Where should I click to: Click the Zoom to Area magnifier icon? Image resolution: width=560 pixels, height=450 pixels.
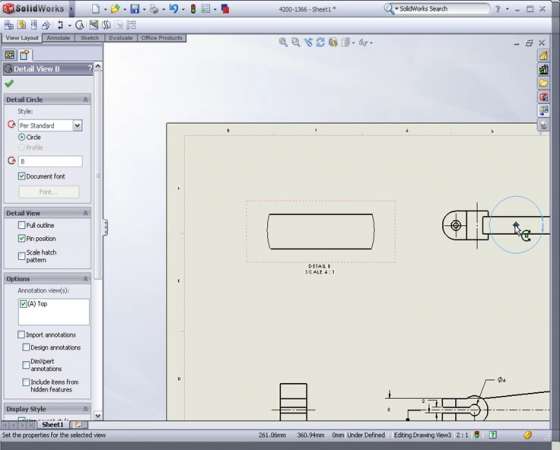(x=296, y=42)
